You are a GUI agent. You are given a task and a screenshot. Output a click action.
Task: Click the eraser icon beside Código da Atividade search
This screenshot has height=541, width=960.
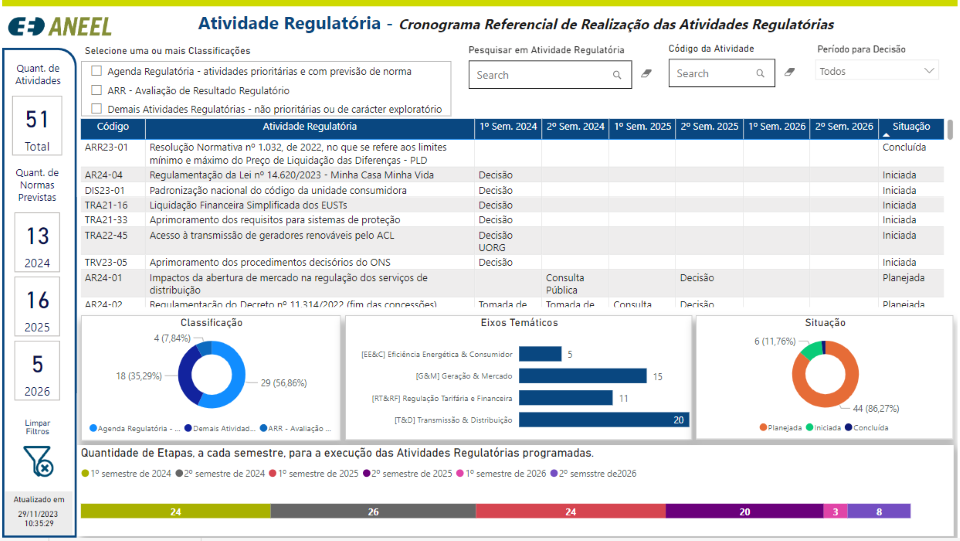789,72
